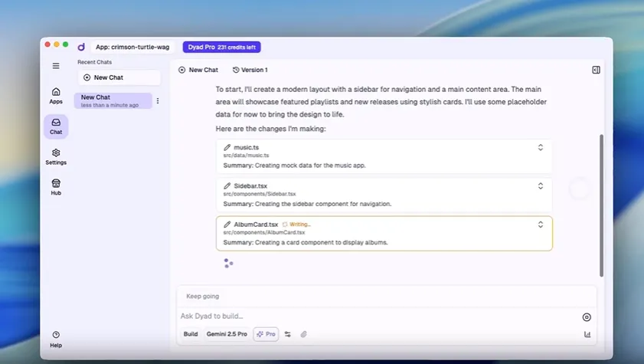This screenshot has width=644, height=364.
Task: Click the Help icon at bottom left
Action: (56, 338)
